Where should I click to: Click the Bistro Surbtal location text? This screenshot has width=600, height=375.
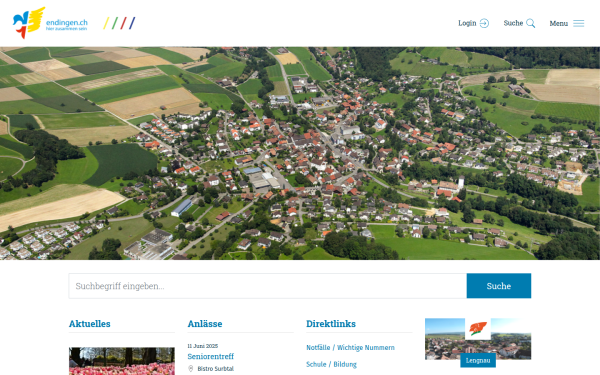(x=215, y=368)
